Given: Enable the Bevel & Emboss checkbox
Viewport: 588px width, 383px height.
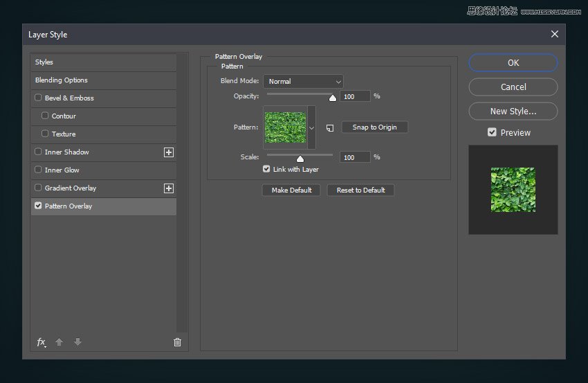Looking at the screenshot, I should [x=38, y=98].
